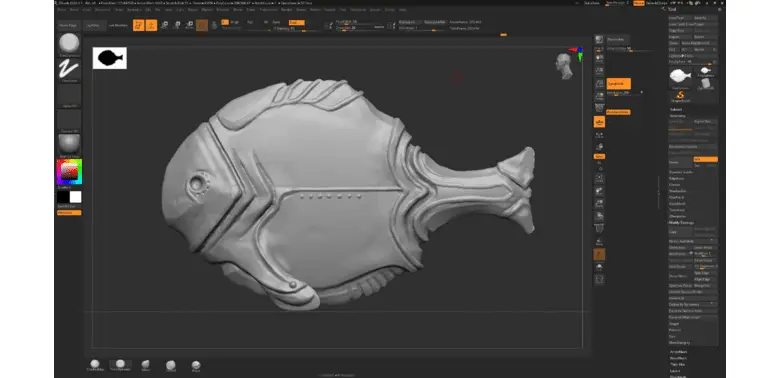Open the FreeHand stroke type picker
Image resolution: width=780 pixels, height=378 pixels.
point(69,70)
